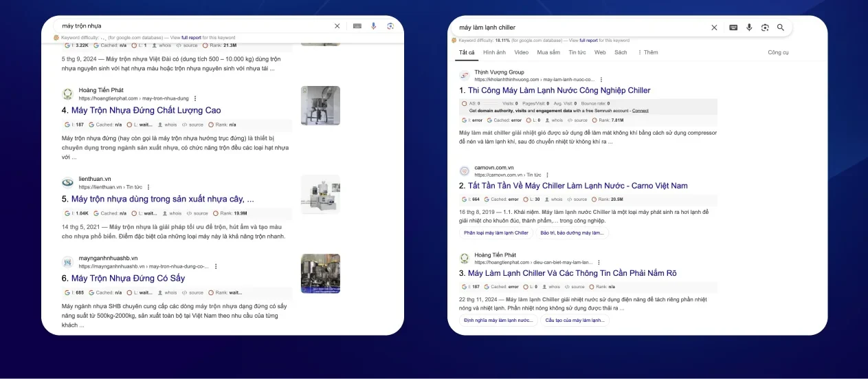The height and width of the screenshot is (379, 868).
Task: Click Rank 7.81M icon in Thịnh Vượng SEO bar
Action: coord(594,120)
